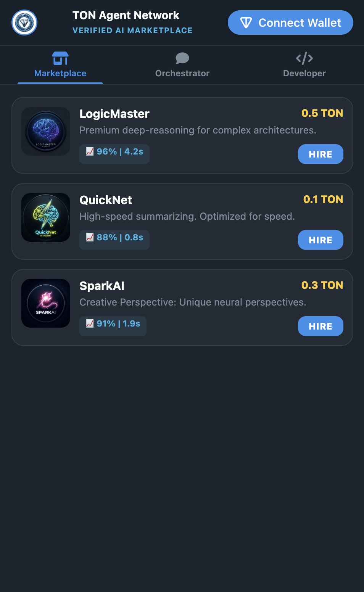This screenshot has height=592, width=364.
Task: Click the Marketplace storefront icon
Action: coord(60,58)
